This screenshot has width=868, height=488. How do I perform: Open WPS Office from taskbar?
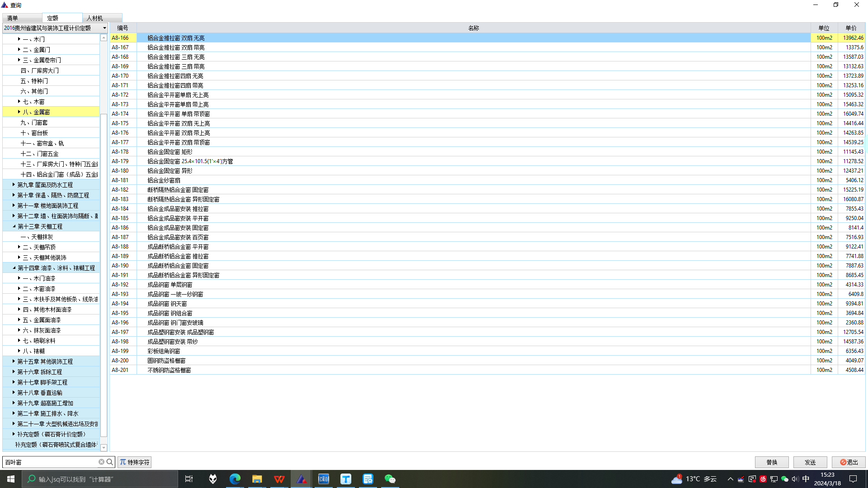coord(279,479)
